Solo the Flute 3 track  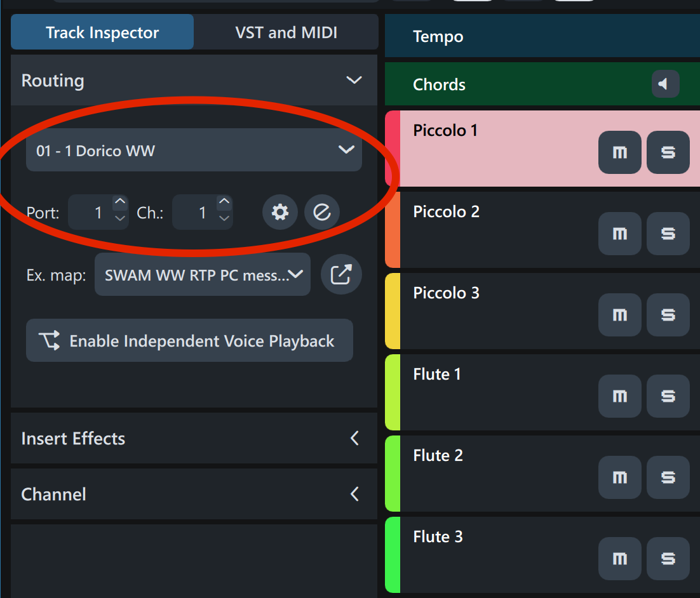668,559
